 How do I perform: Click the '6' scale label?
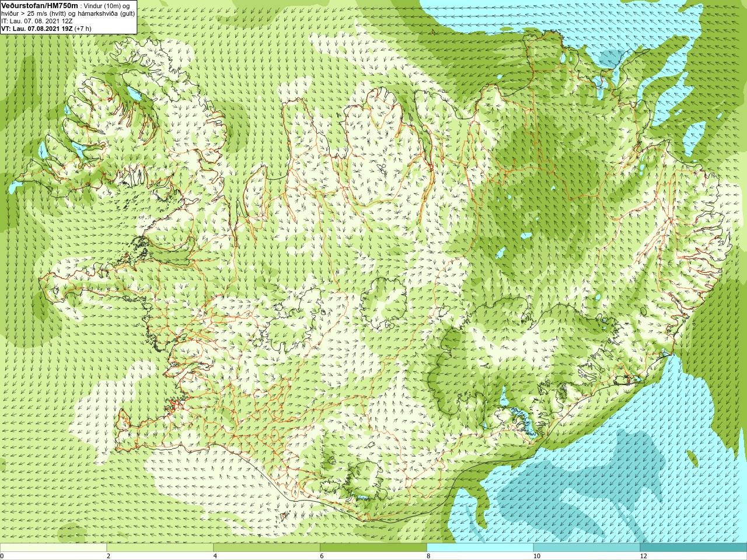(x=322, y=556)
